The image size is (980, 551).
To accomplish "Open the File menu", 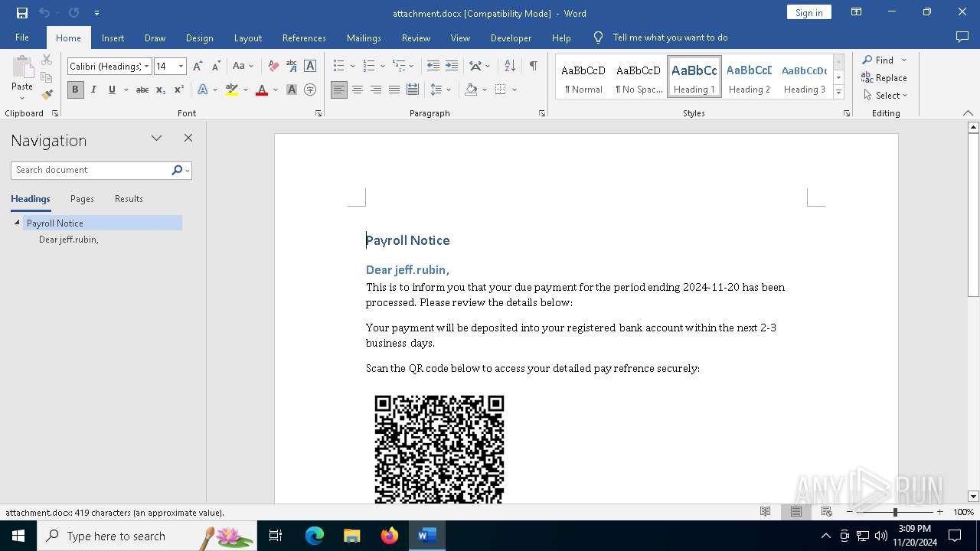I will tap(22, 37).
